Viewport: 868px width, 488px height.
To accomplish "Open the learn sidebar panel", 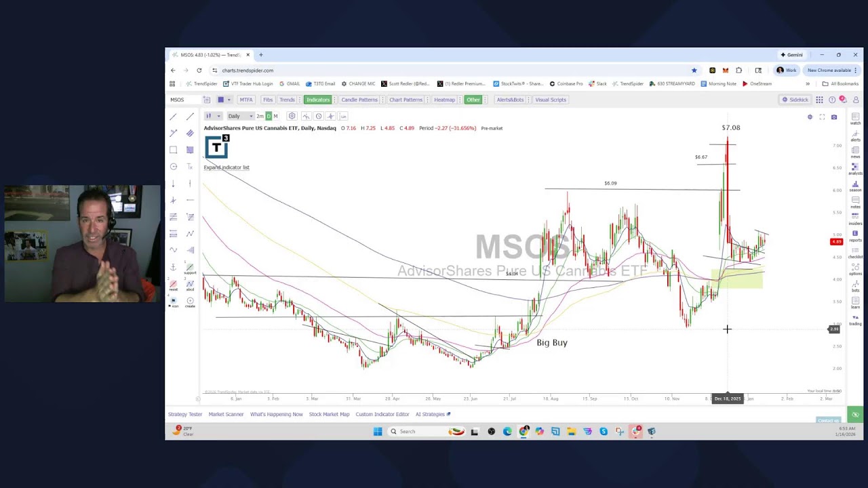I will (855, 302).
